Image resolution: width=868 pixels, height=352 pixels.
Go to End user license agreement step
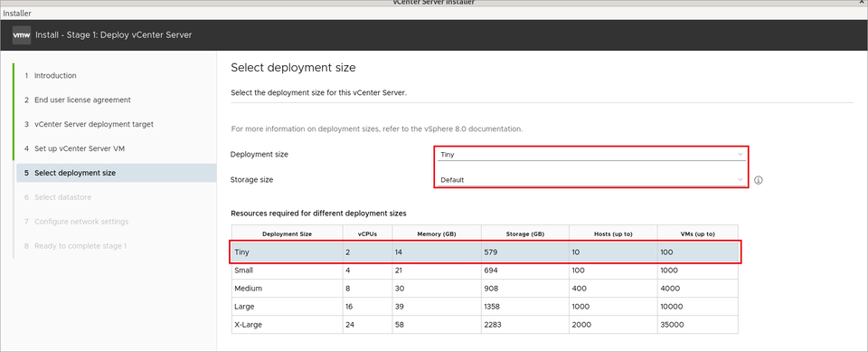[x=78, y=100]
